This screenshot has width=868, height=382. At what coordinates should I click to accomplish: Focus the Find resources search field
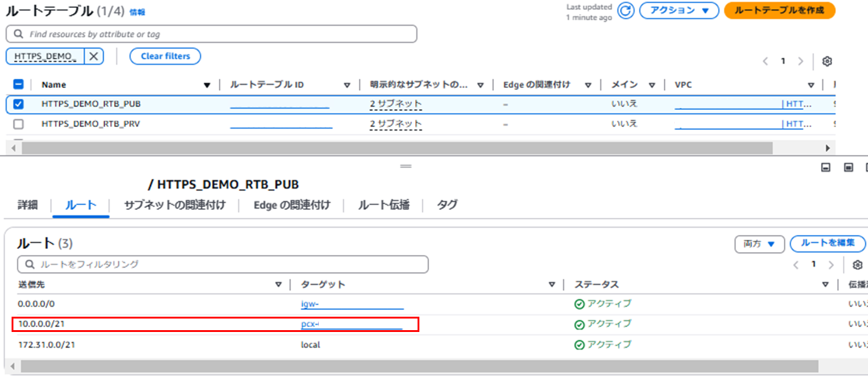coord(212,34)
